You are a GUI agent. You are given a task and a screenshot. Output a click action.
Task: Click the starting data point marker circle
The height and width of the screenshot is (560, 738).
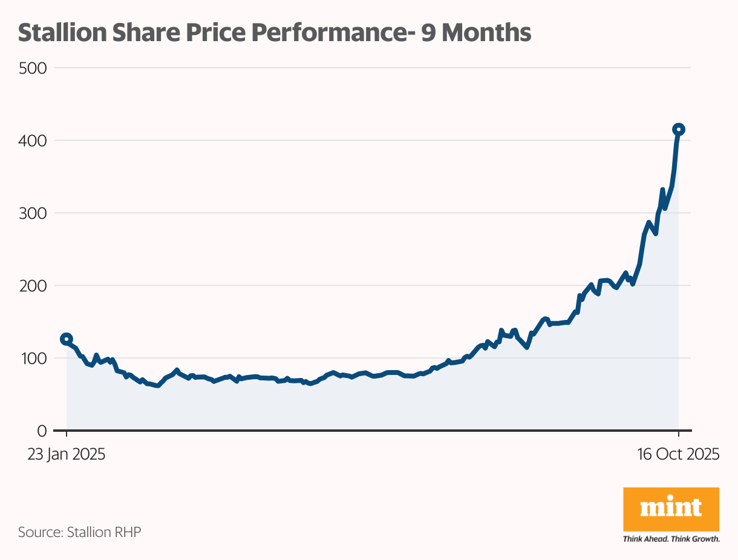coord(67,339)
